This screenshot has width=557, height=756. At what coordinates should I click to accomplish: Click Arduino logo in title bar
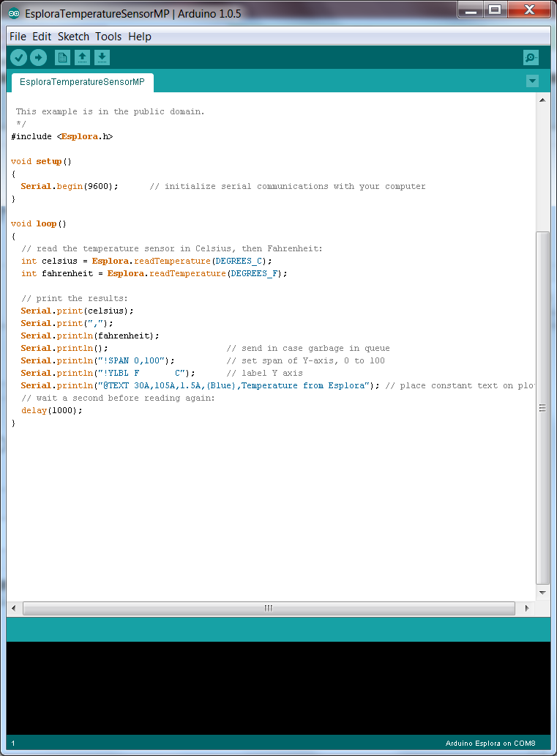tap(14, 13)
